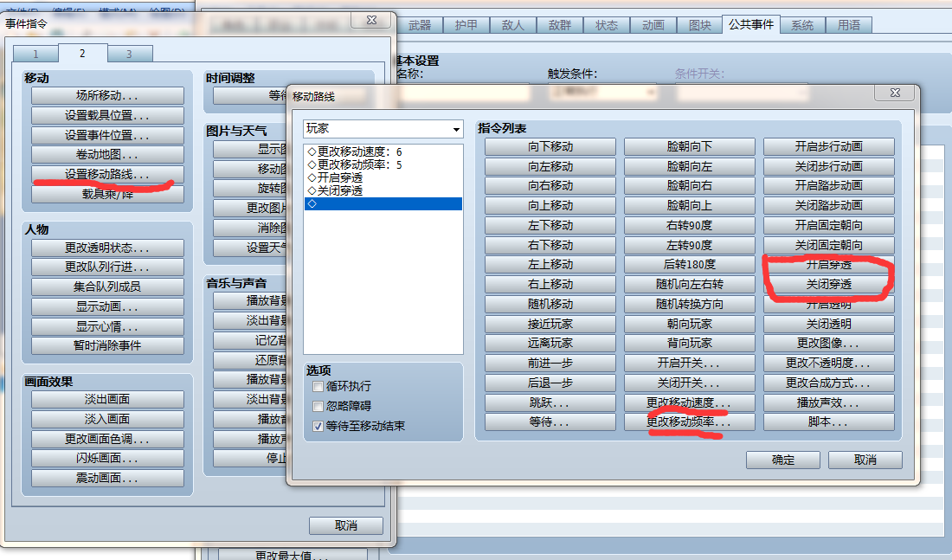
Task: Click 暂时消除事件 command
Action: click(x=107, y=345)
